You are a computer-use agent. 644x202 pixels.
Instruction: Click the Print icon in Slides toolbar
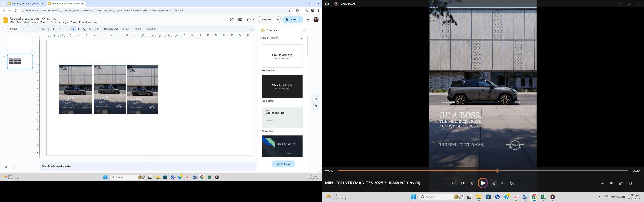[43, 29]
